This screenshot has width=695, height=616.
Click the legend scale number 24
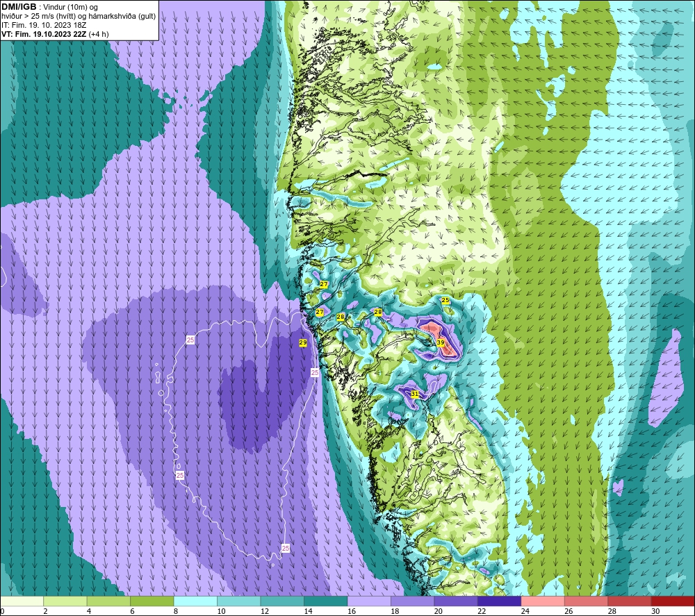coord(525,611)
